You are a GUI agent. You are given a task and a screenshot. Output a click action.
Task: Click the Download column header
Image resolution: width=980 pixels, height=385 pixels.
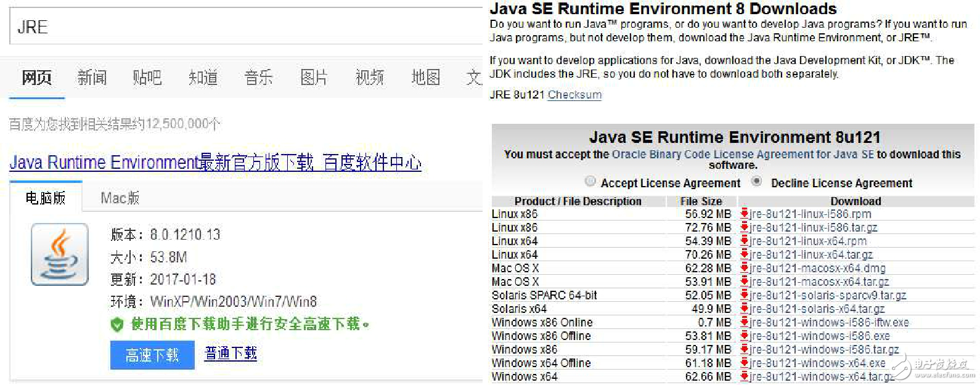[856, 201]
